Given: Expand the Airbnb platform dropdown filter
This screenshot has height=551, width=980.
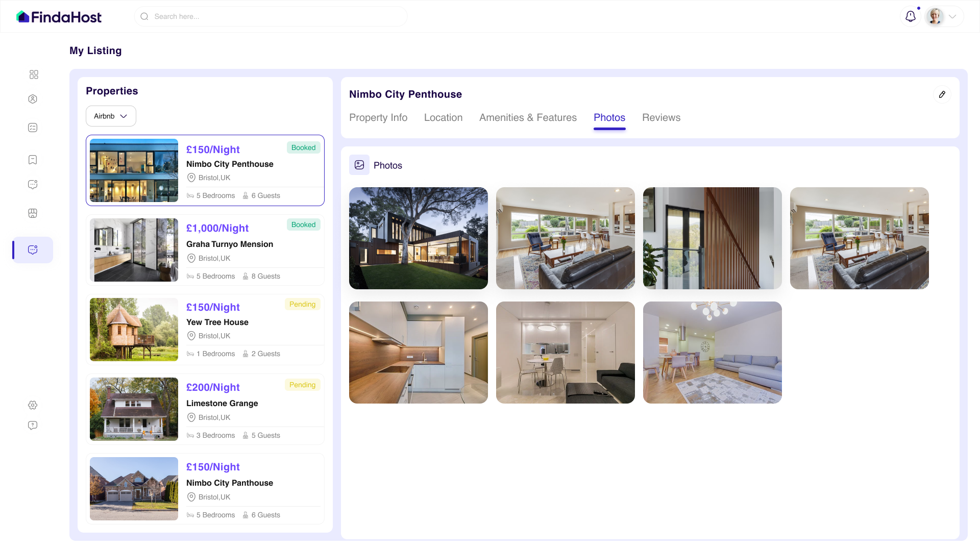Looking at the screenshot, I should coord(110,116).
